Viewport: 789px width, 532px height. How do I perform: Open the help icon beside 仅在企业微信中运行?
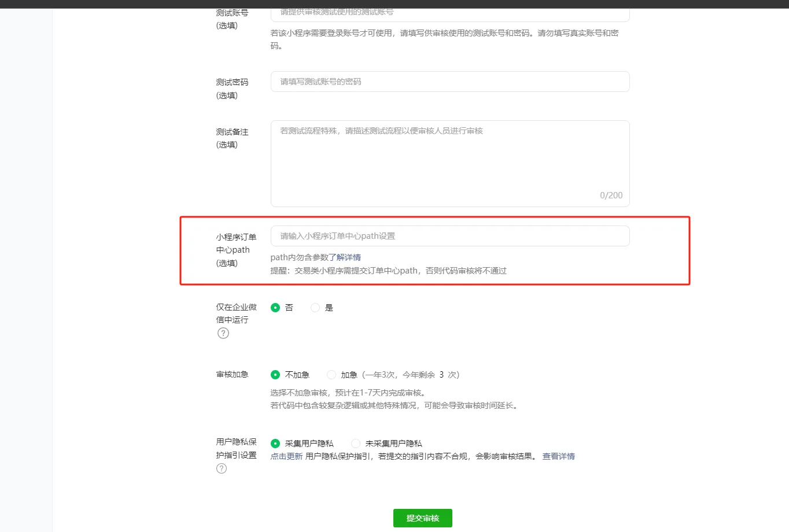tap(223, 333)
